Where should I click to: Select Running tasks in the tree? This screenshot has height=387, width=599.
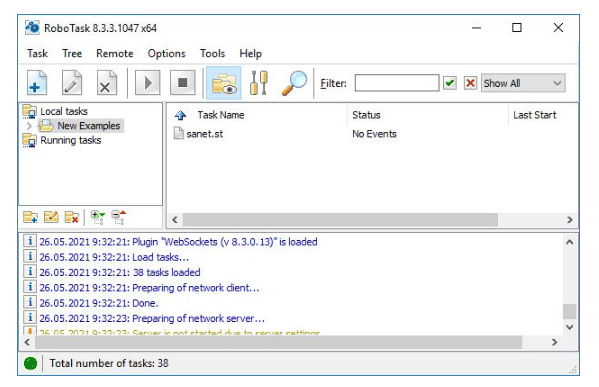pos(71,140)
